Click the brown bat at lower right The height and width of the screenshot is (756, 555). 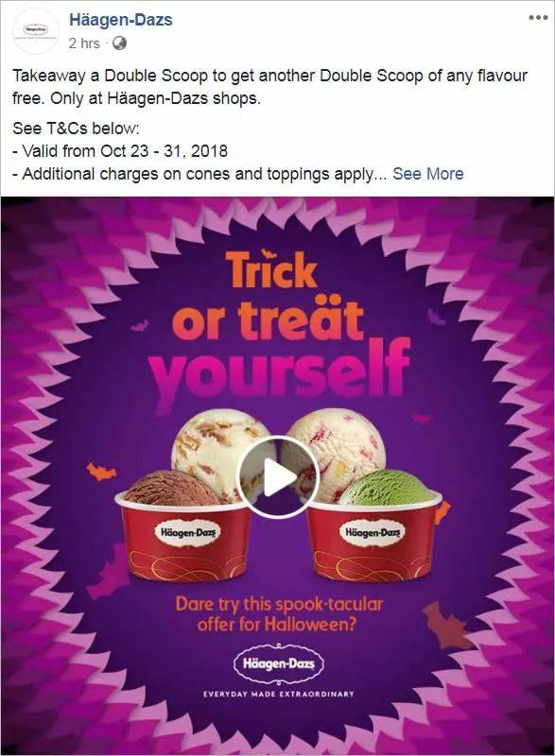coord(446,626)
